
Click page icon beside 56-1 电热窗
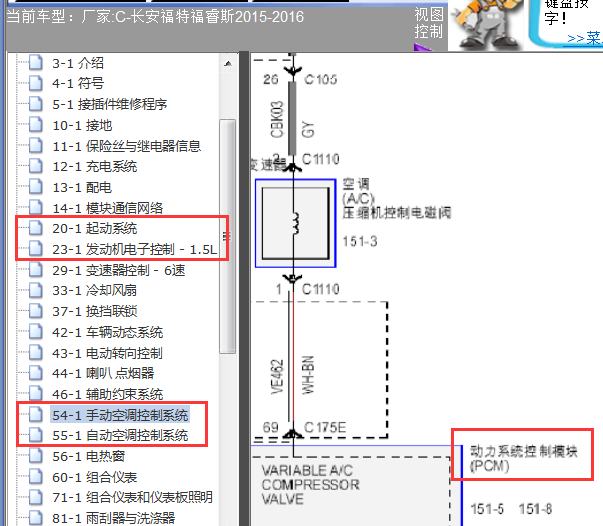(36, 456)
